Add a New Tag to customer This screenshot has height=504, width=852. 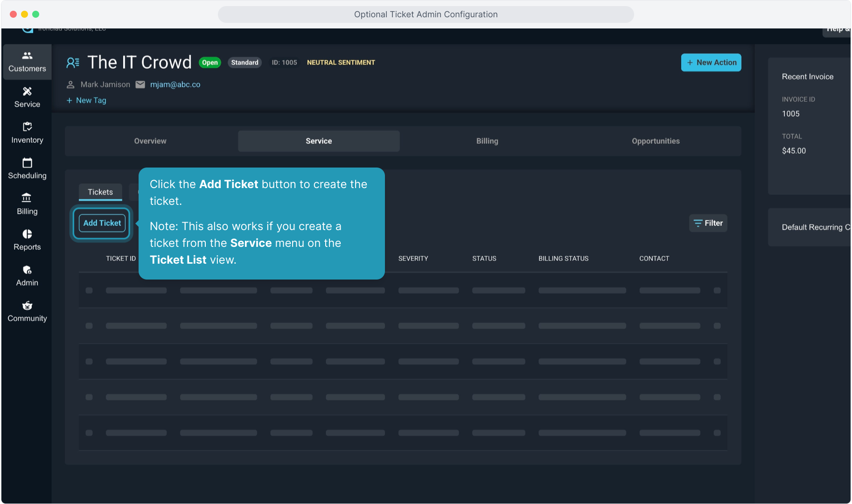86,100
